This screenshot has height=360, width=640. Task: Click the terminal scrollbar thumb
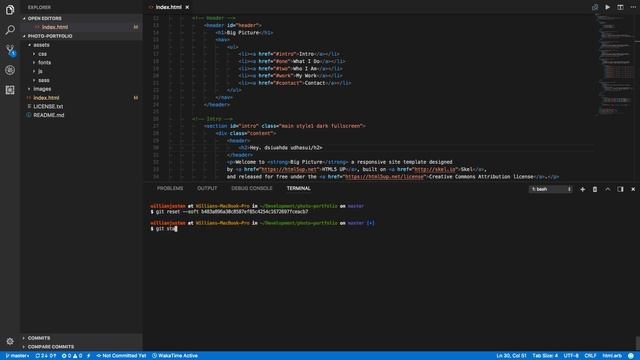(637, 343)
